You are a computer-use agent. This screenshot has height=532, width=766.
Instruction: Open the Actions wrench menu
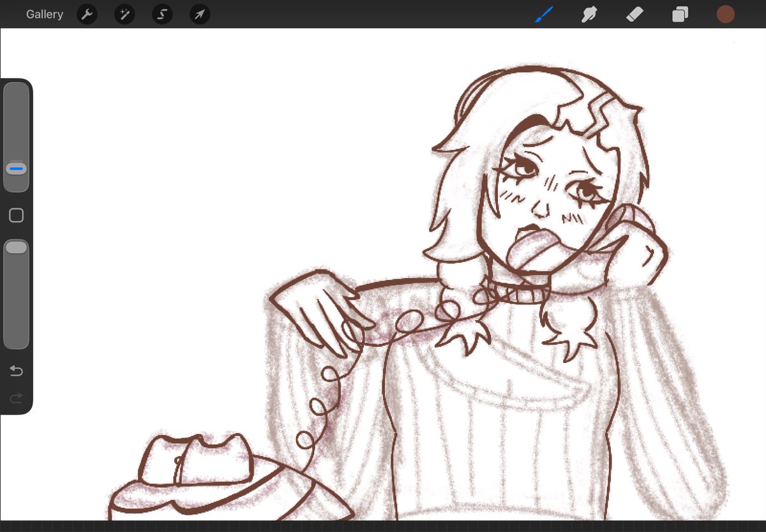(87, 14)
